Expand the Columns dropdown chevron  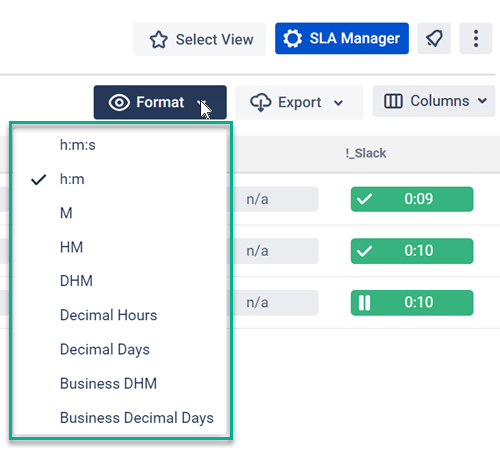(482, 101)
